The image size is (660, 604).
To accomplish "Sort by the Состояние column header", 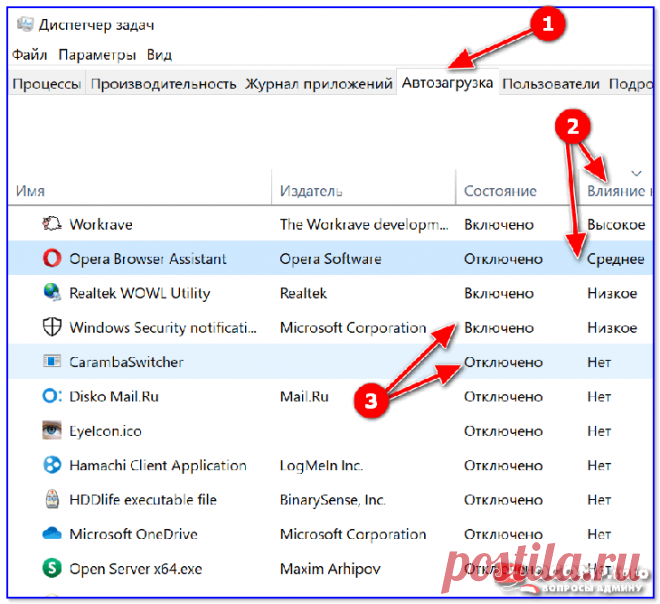I will pyautogui.click(x=500, y=191).
